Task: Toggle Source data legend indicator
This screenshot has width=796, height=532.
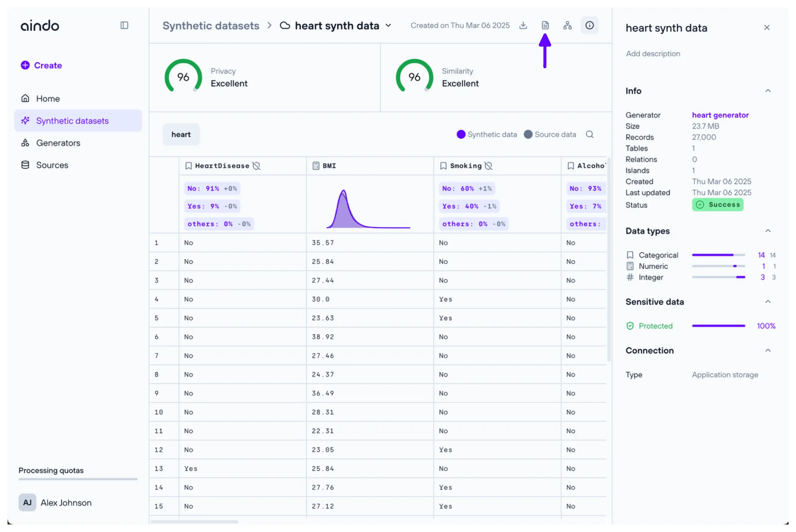Action: point(528,135)
